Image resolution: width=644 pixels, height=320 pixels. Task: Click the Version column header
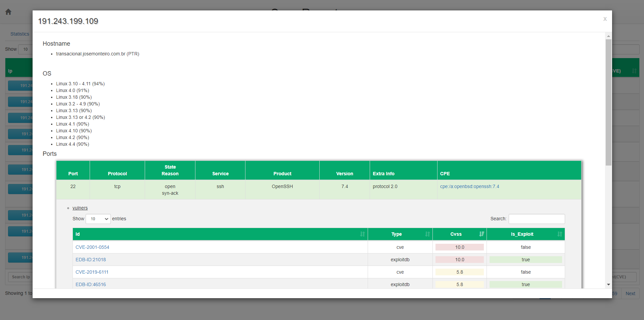click(x=344, y=170)
